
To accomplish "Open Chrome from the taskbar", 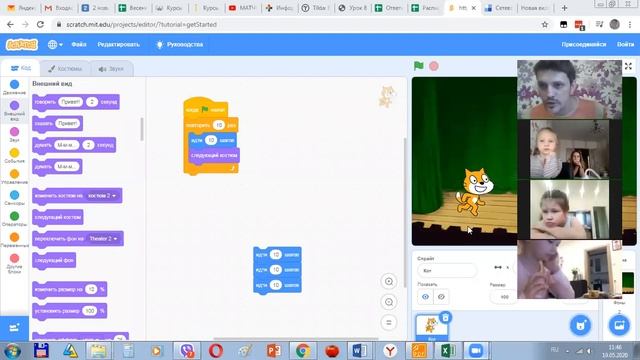I will coord(303,351).
